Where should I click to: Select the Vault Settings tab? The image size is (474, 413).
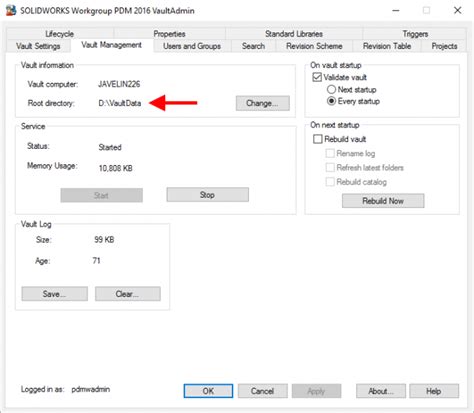[x=38, y=46]
